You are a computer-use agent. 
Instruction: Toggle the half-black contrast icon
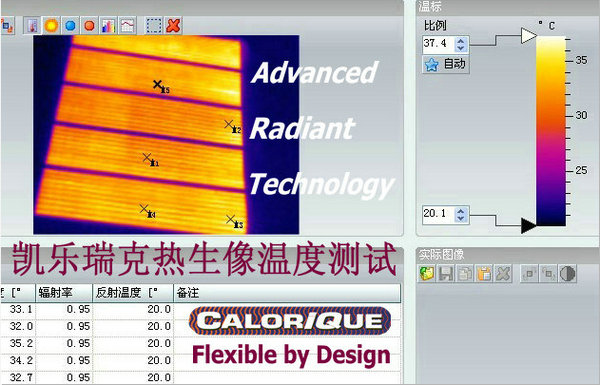pyautogui.click(x=567, y=274)
